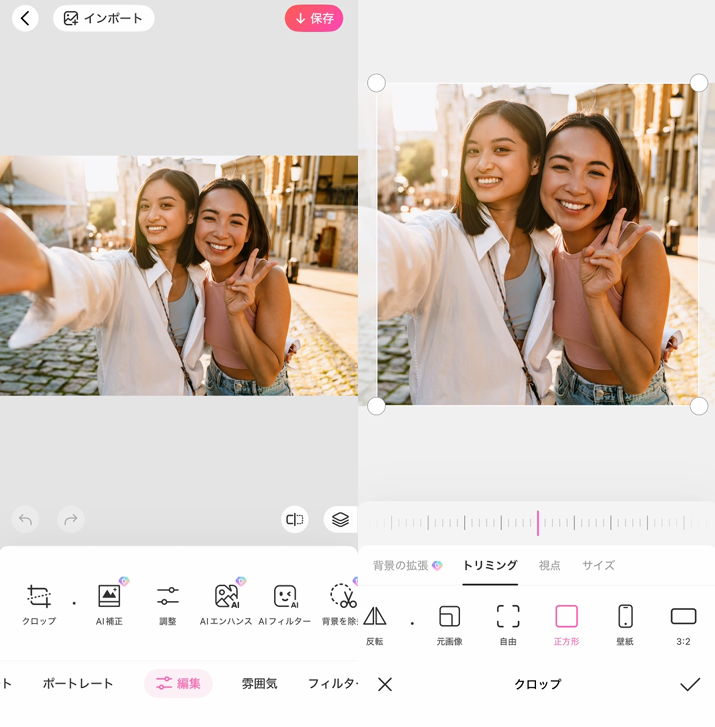Tap the selfie photo in the editor preview
The height and width of the screenshot is (727, 715).
click(179, 275)
